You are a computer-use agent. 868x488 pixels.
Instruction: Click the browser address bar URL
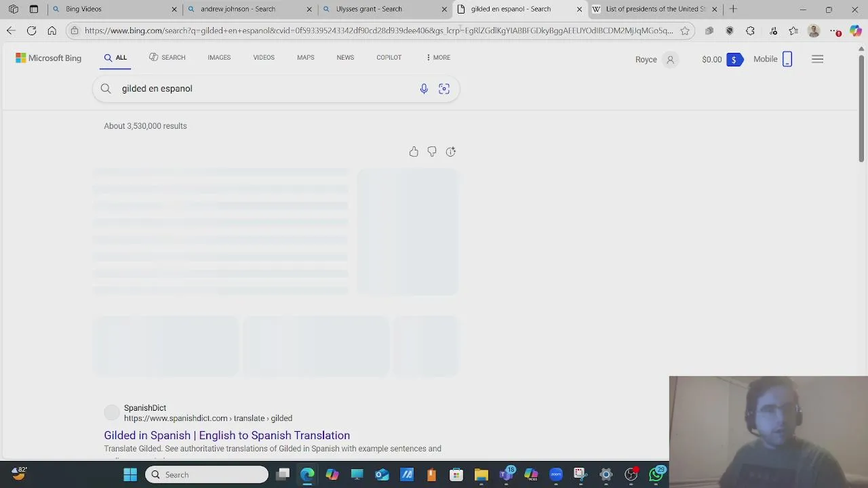[x=378, y=30]
